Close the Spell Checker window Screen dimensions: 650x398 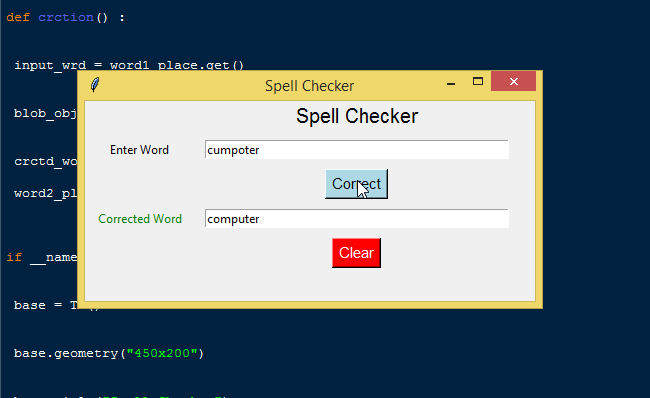tap(514, 81)
